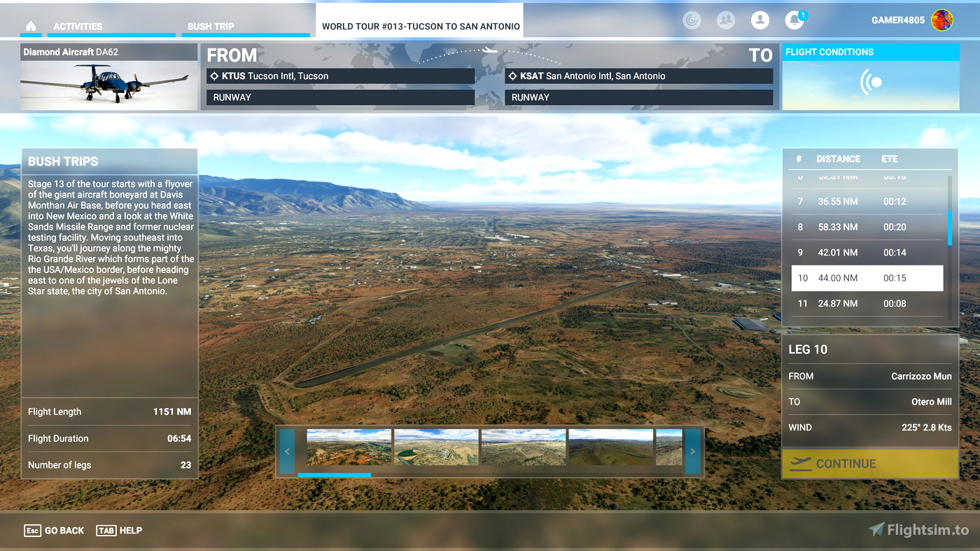980x551 pixels.
Task: Click the WIND 225° 2.8 Kts value
Action: point(926,427)
